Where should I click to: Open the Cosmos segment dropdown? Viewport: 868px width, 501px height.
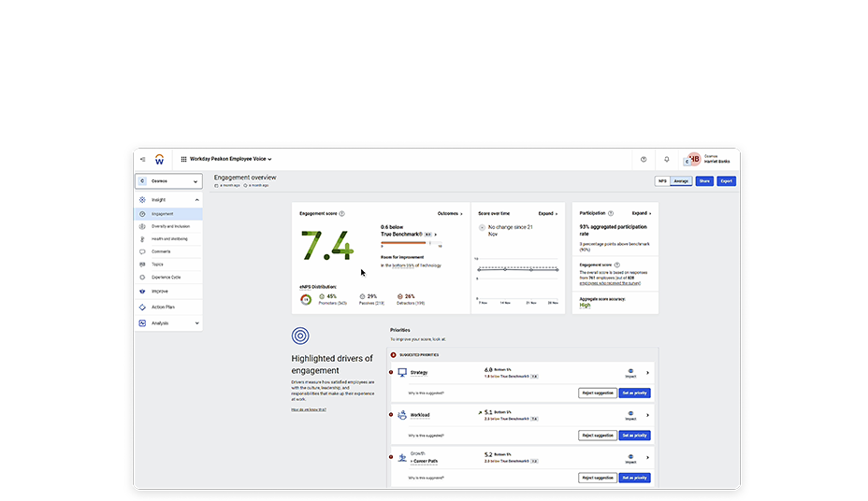point(168,181)
